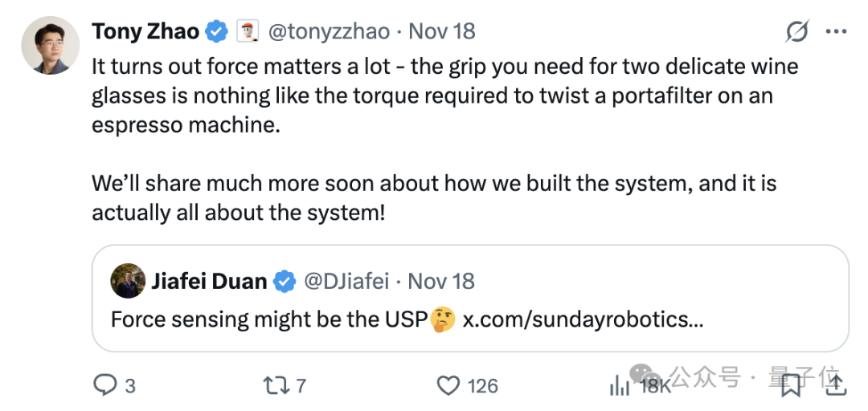Image resolution: width=868 pixels, height=411 pixels.
Task: Click Tony Zhao's blue verified badge
Action: tap(215, 32)
